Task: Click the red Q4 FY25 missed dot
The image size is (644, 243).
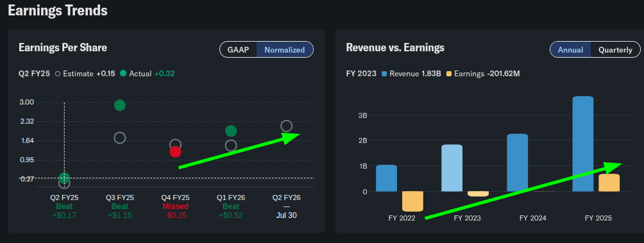Action: (x=175, y=152)
